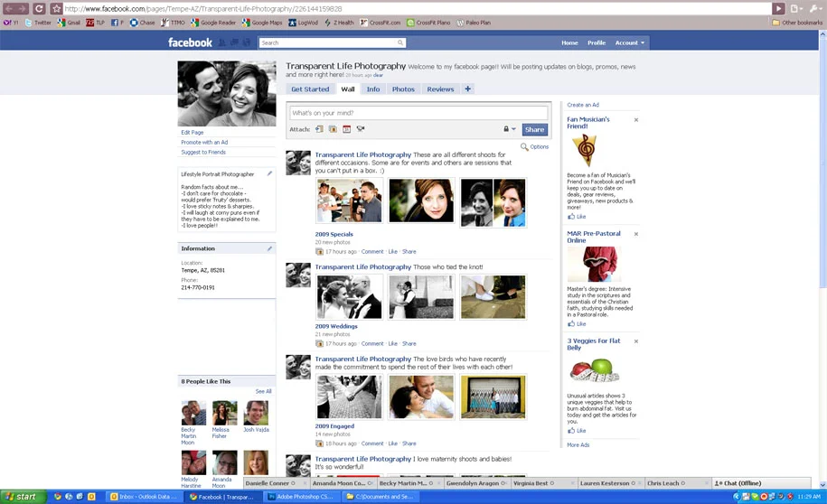Open the profile picture of the couple
Image resolution: width=827 pixels, height=504 pixels.
pyautogui.click(x=227, y=93)
